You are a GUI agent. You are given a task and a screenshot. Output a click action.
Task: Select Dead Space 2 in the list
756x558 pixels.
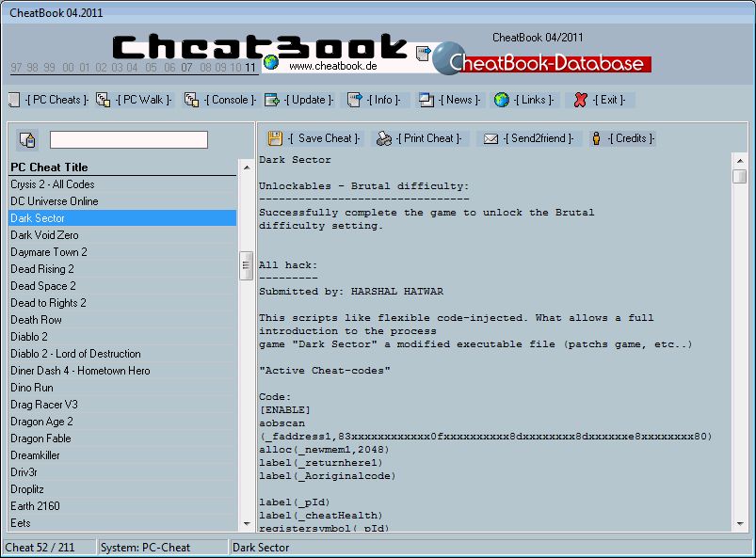pyautogui.click(x=123, y=286)
